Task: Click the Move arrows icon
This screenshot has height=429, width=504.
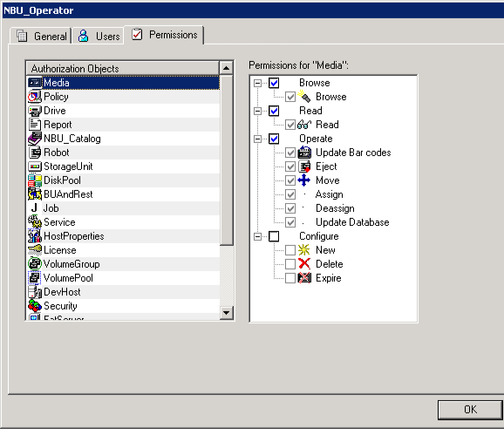Action: point(304,180)
